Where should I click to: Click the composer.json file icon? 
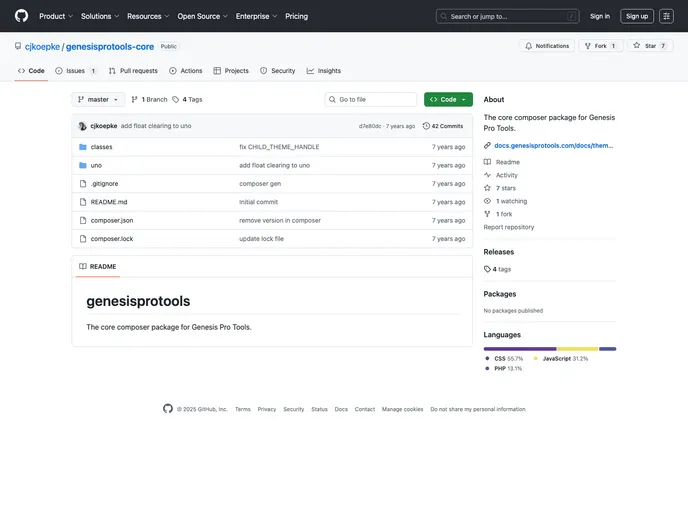tap(82, 221)
